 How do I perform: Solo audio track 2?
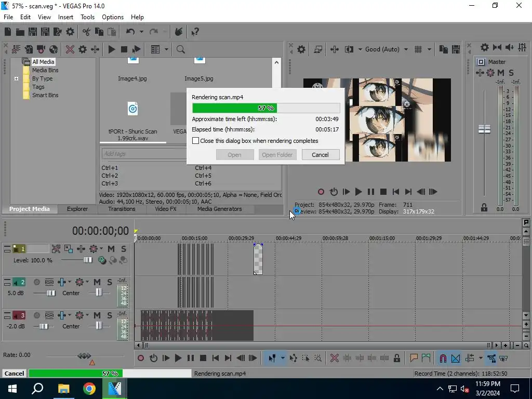pos(109,282)
